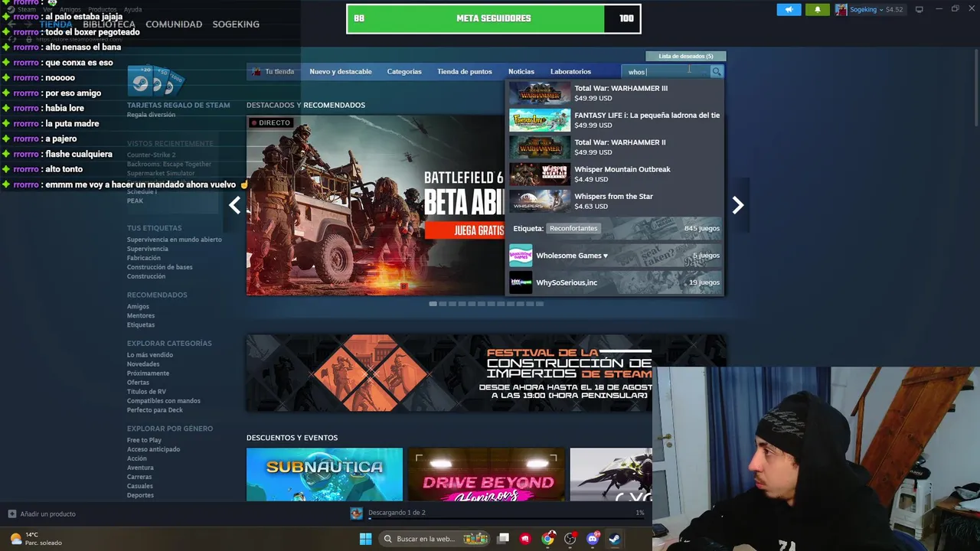Browse Acceso anticipado genre
Image resolution: width=980 pixels, height=551 pixels.
point(153,449)
